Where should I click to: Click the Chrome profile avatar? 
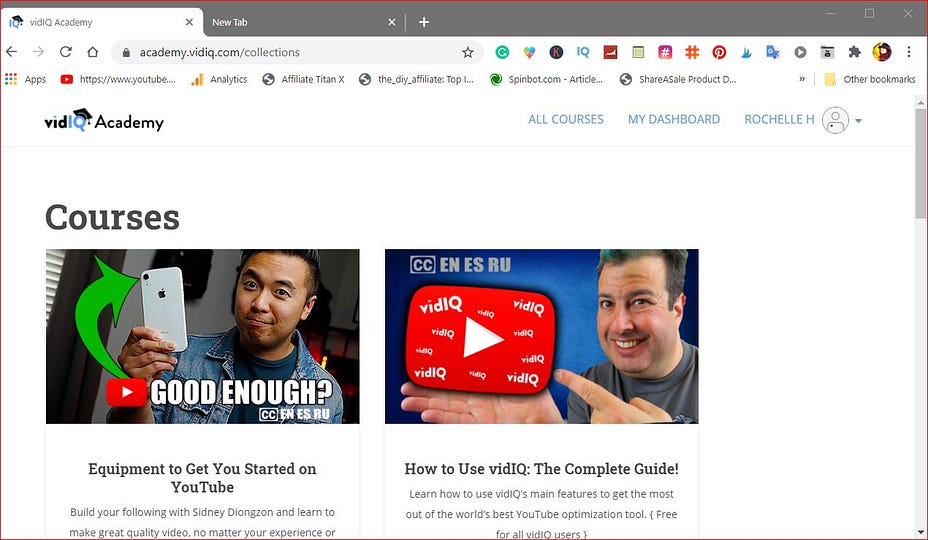point(882,52)
